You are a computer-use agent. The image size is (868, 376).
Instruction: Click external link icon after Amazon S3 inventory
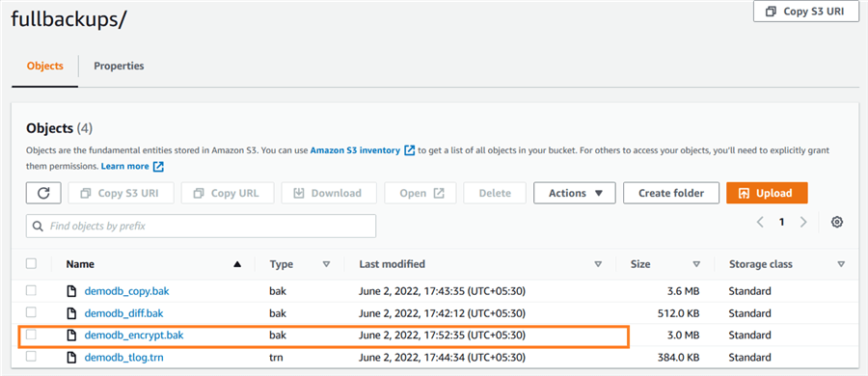[x=410, y=150]
